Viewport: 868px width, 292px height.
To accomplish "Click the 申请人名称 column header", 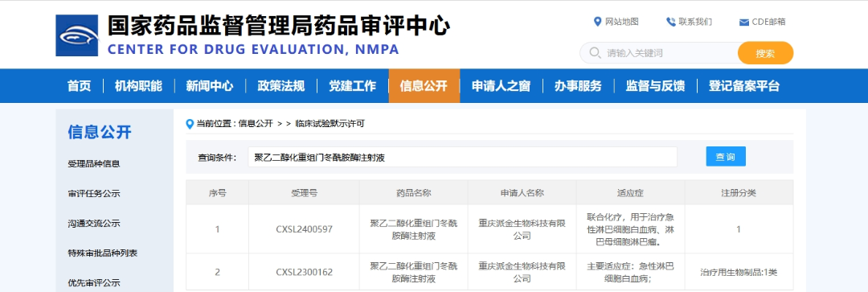I will (x=522, y=193).
